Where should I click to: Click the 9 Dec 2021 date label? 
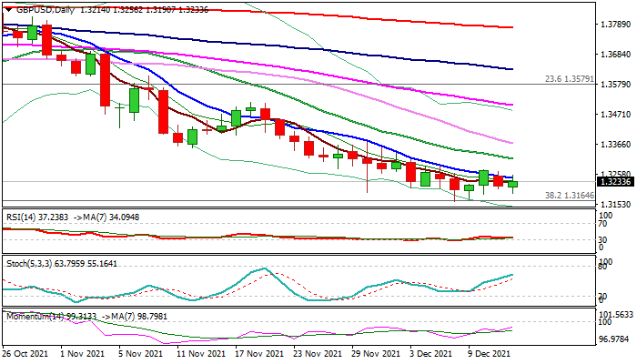pyautogui.click(x=487, y=353)
